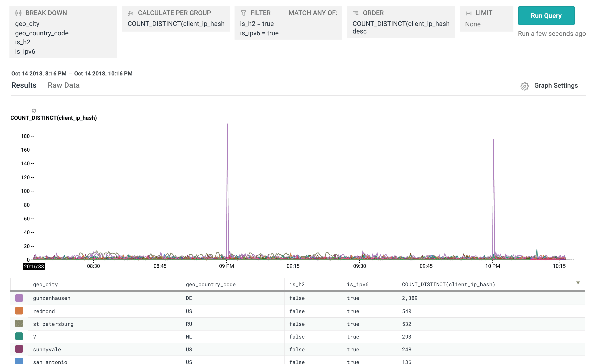The image size is (596, 364).
Task: Click the marker pin icon above y-axis
Action: [34, 111]
